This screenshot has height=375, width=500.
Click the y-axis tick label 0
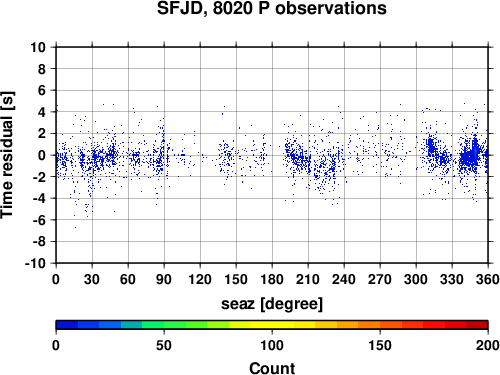coord(42,155)
